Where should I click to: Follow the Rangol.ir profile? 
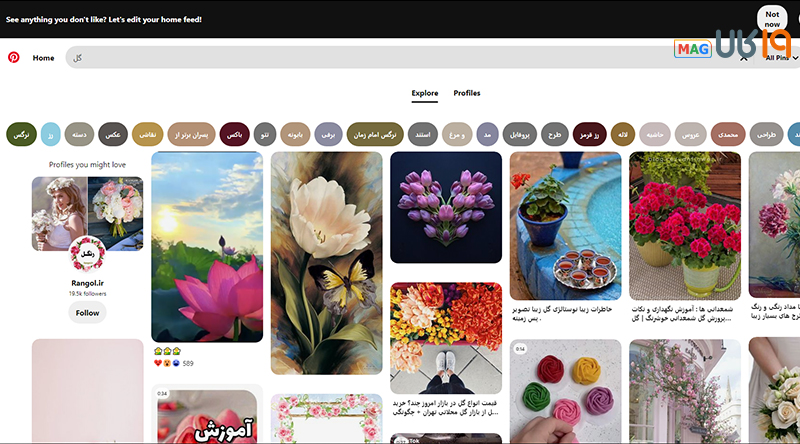pos(87,313)
